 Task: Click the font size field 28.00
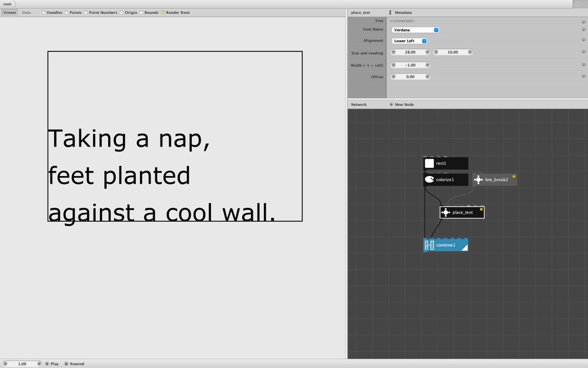point(410,52)
